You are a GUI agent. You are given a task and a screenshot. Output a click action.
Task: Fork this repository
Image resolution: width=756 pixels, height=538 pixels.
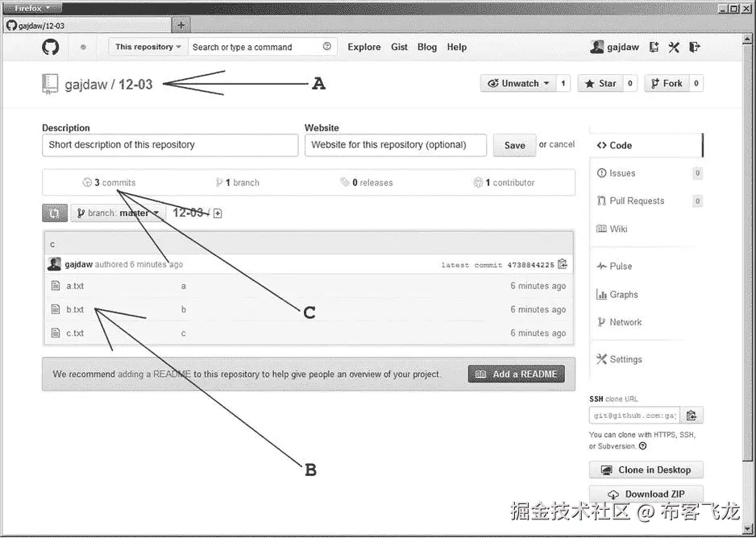click(x=667, y=83)
